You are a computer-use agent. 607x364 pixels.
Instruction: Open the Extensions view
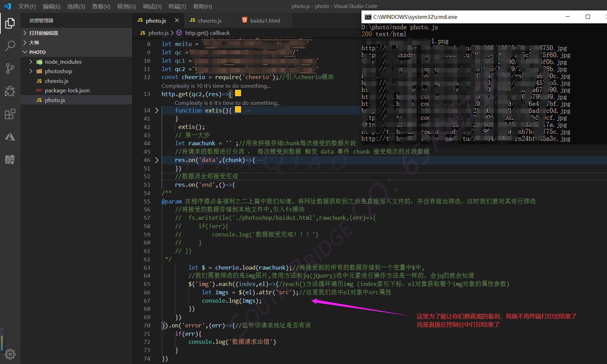[10, 114]
